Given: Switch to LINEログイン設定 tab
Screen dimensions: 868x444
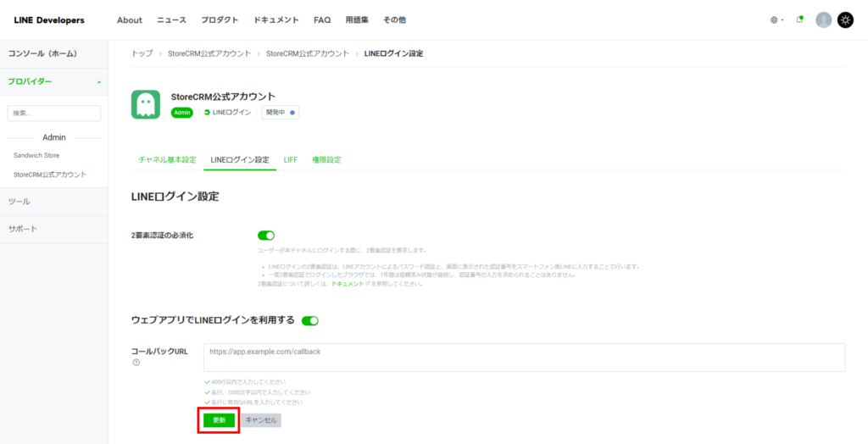Looking at the screenshot, I should point(240,160).
